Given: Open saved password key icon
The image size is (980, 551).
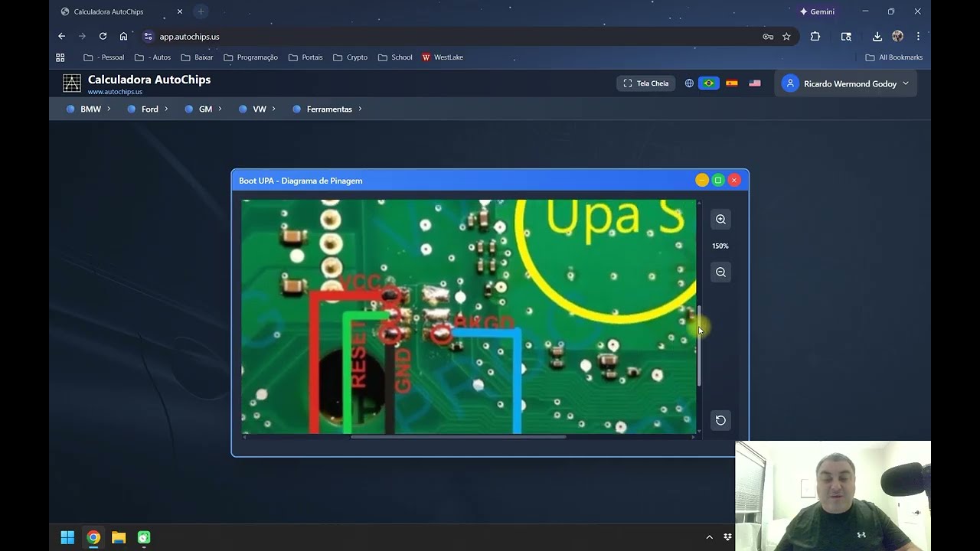Looking at the screenshot, I should click(x=768, y=36).
